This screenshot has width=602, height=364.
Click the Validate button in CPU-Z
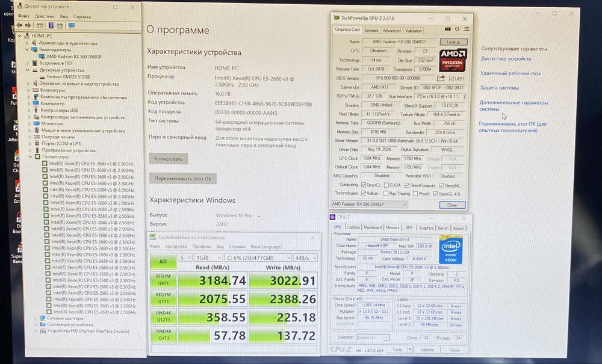[x=427, y=350]
